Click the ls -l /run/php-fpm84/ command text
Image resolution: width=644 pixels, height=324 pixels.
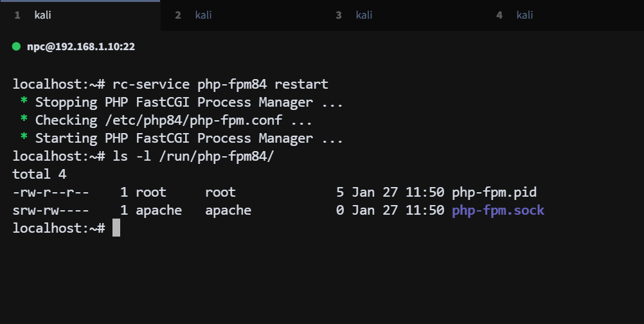point(193,156)
